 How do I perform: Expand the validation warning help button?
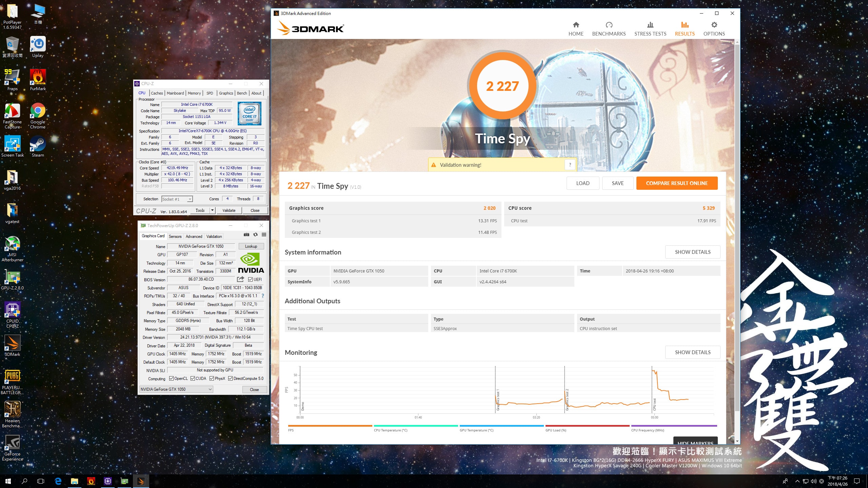tap(570, 165)
